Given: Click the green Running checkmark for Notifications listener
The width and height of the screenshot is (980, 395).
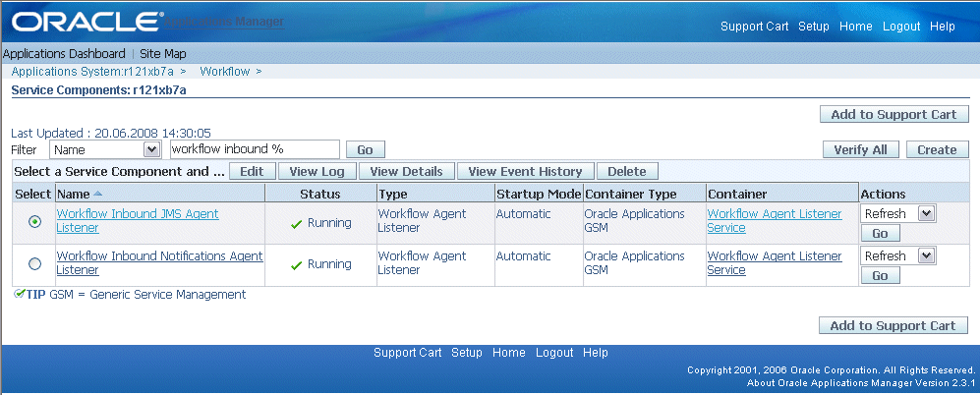Looking at the screenshot, I should tap(297, 265).
